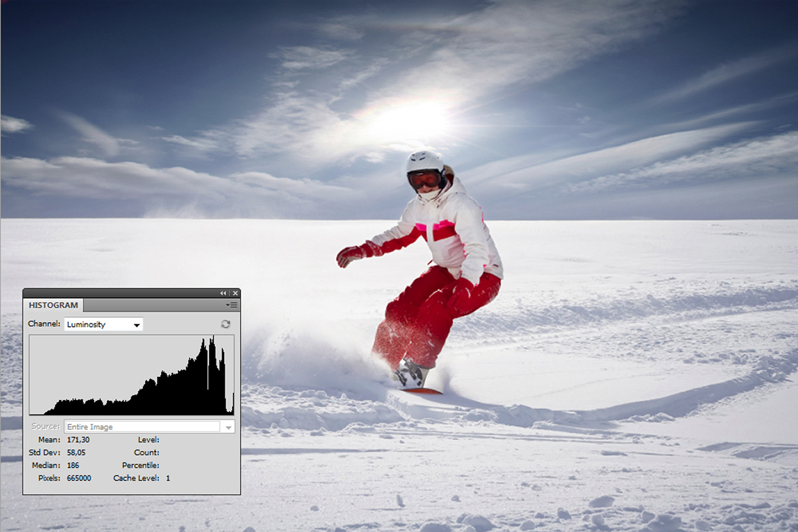Click the Pixels value 665000
The width and height of the screenshot is (798, 532).
[x=79, y=478]
